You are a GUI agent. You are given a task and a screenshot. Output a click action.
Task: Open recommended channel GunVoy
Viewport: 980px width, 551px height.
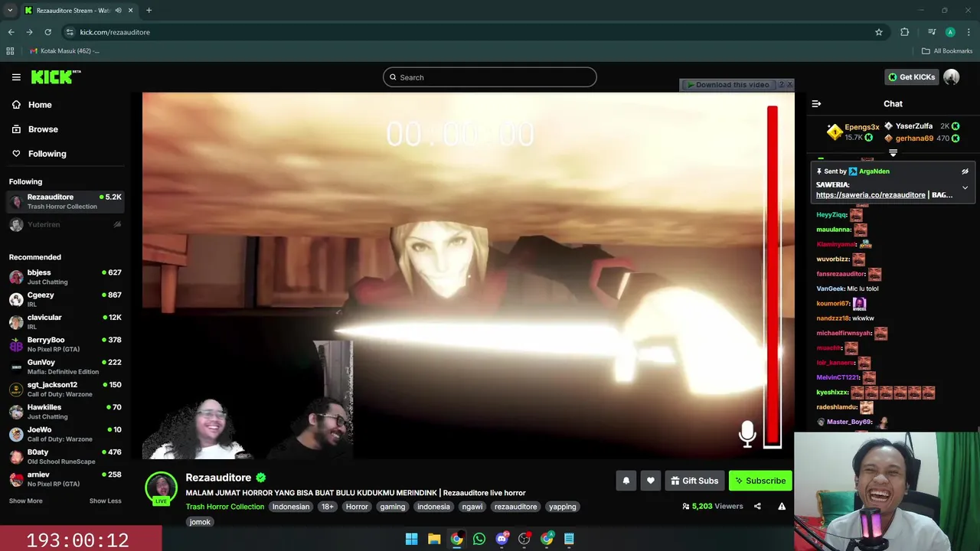pyautogui.click(x=65, y=367)
